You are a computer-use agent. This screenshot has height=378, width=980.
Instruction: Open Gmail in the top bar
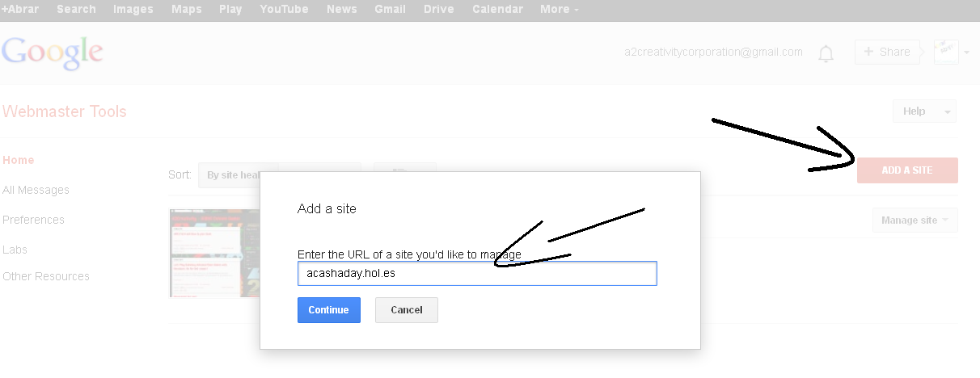(x=391, y=10)
